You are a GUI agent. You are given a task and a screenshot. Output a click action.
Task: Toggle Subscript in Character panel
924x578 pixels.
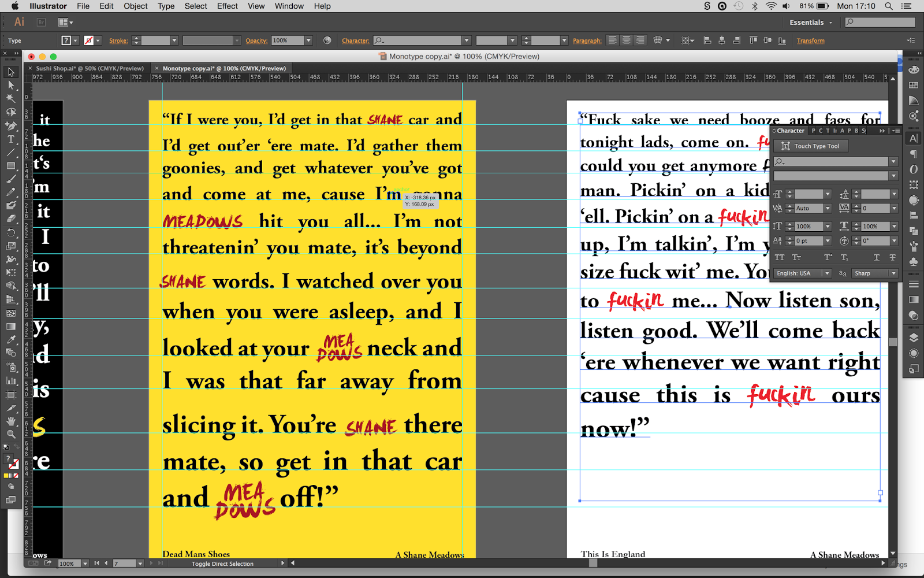pyautogui.click(x=844, y=257)
